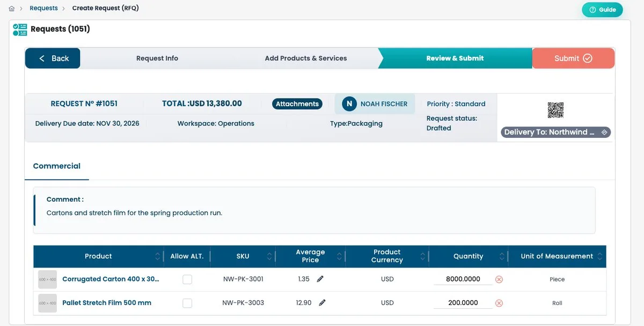The width and height of the screenshot is (644, 326).
Task: Click the comment about Cartons and stretch film
Action: pos(134,213)
